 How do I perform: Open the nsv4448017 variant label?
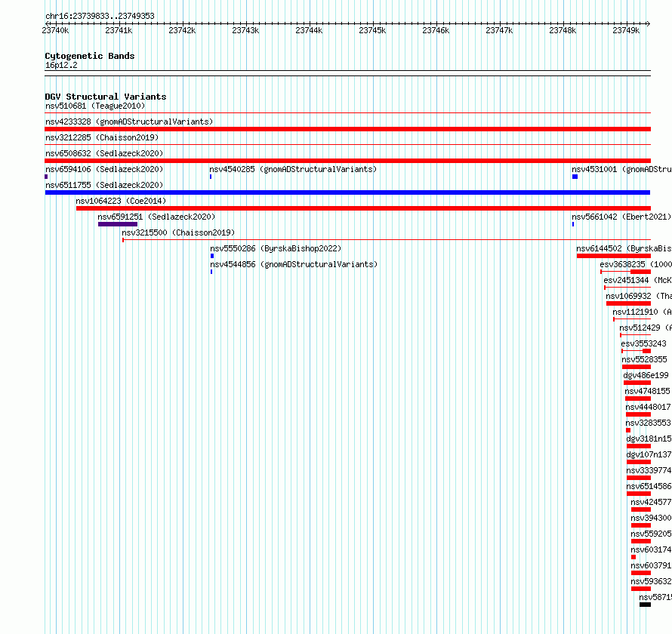[649, 407]
